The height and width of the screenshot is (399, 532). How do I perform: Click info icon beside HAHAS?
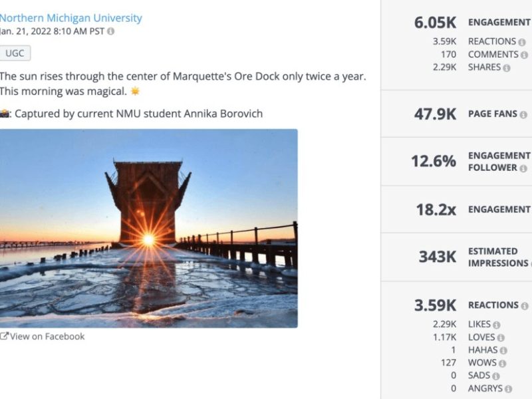[503, 350]
